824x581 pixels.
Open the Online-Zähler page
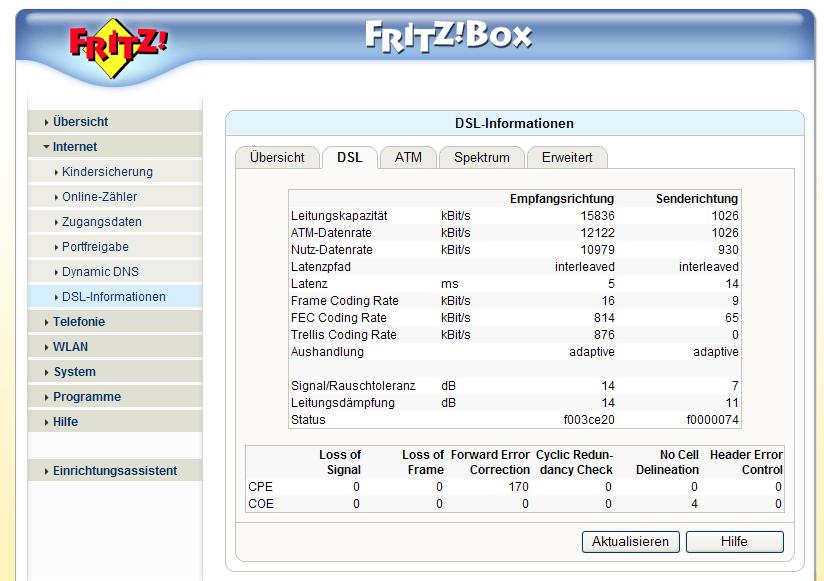click(99, 197)
